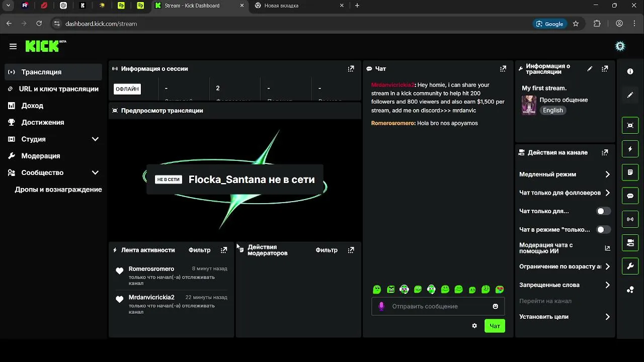Toggle the wrench widget in right sidebar
The image size is (644, 362).
coord(630,266)
